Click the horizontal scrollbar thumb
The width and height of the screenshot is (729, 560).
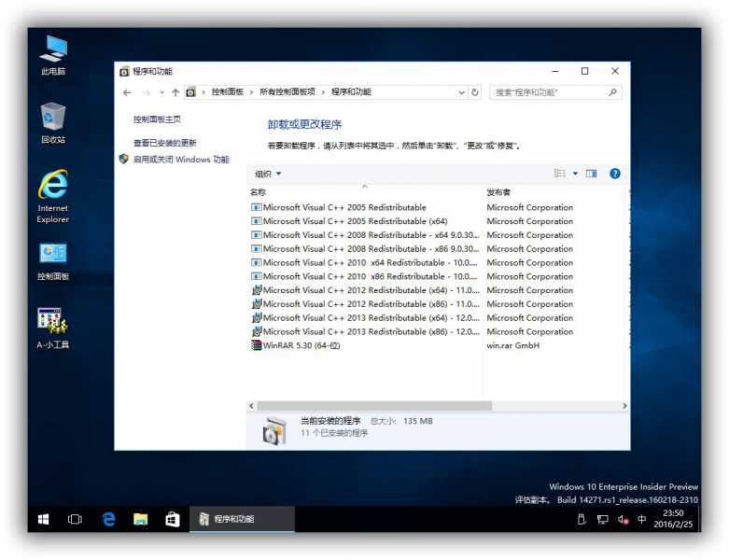tap(374, 406)
